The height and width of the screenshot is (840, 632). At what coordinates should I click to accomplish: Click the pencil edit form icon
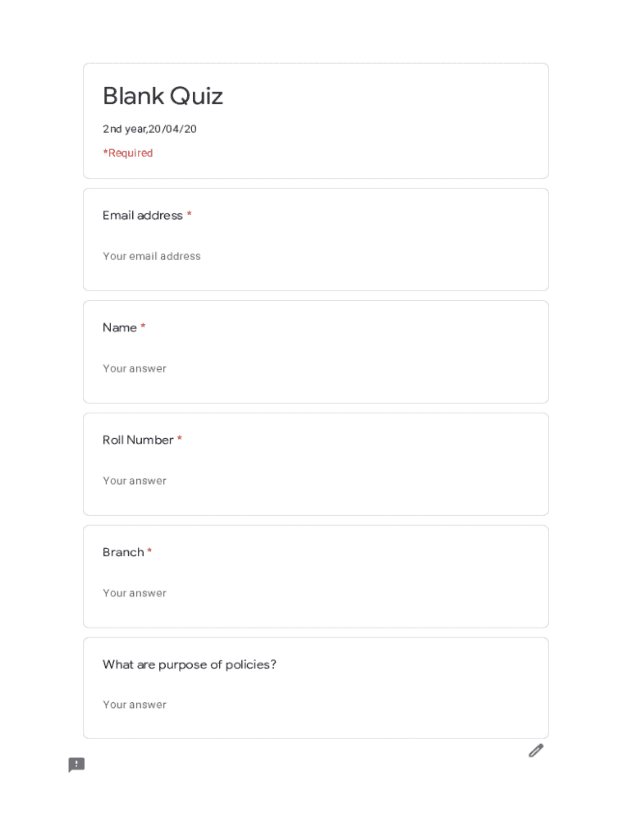536,751
